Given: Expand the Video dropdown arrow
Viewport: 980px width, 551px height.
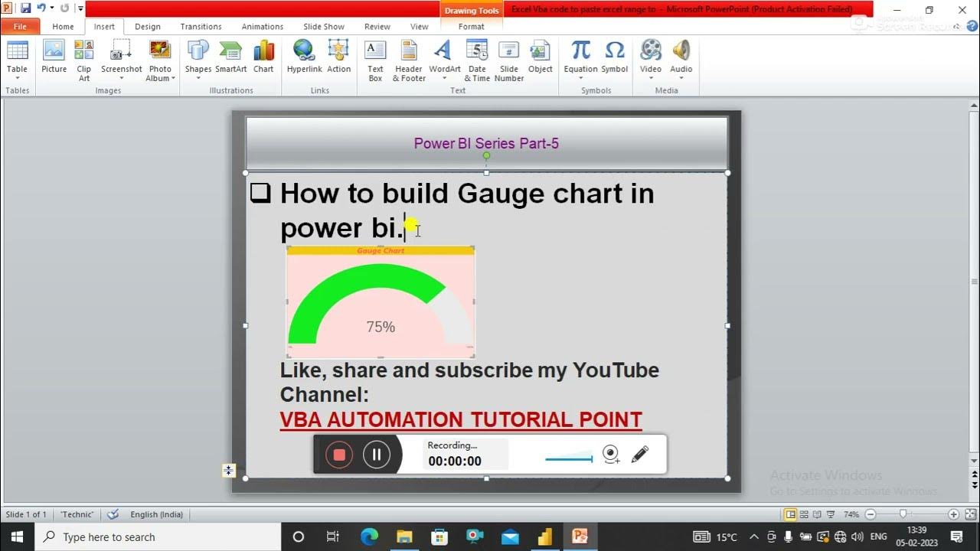Looking at the screenshot, I should [651, 78].
